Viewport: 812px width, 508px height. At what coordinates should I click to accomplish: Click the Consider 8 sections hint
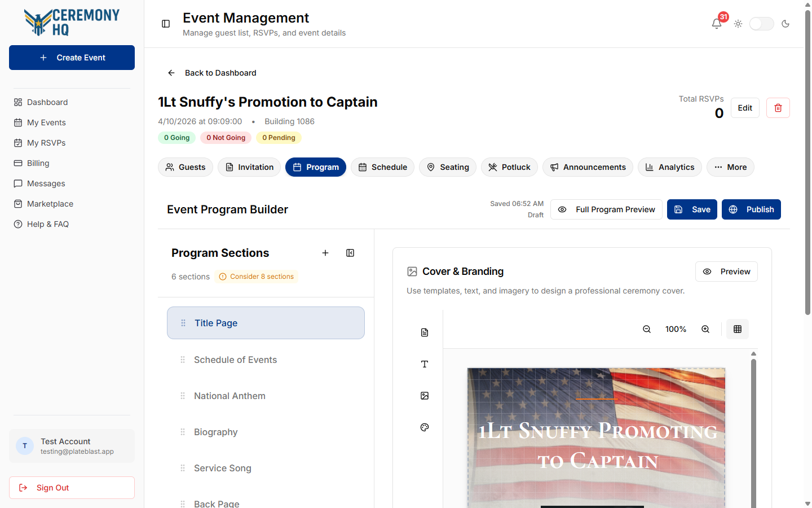click(256, 277)
